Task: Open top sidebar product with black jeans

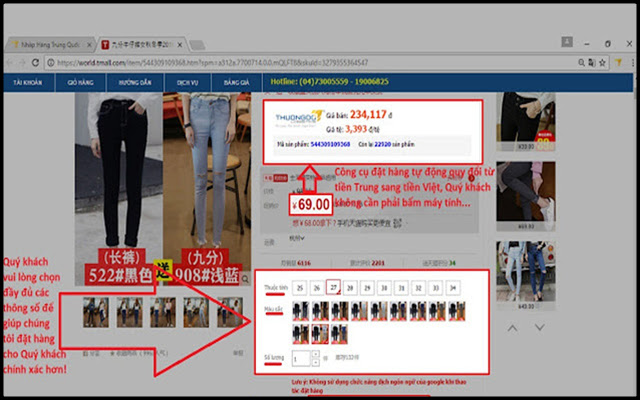Action: coord(526,122)
